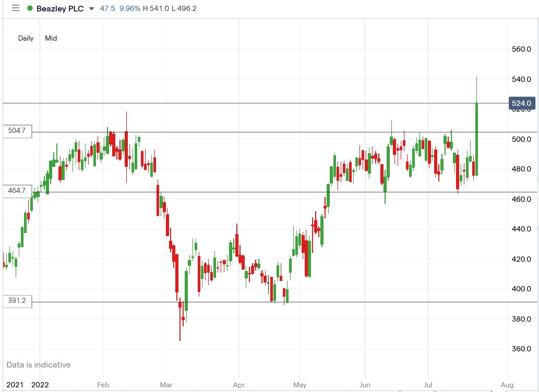
Task: Click the 500.0 price axis label
Action: (521, 139)
